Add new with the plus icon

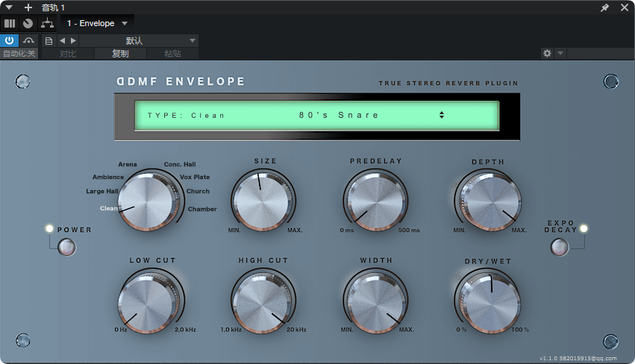click(28, 7)
